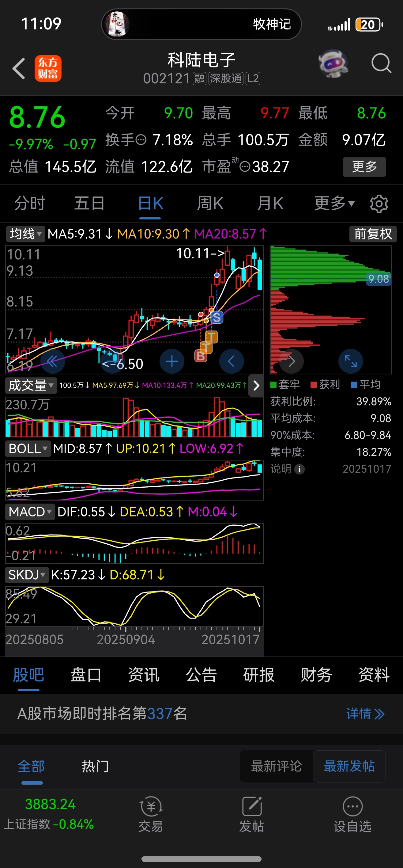Open the 研报 tab
This screenshot has width=403, height=868.
258,675
